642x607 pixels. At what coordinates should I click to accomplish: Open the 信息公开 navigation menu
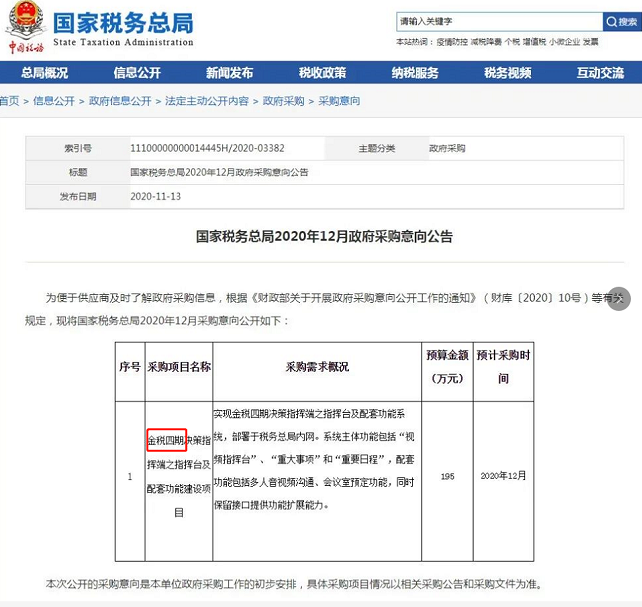[137, 73]
